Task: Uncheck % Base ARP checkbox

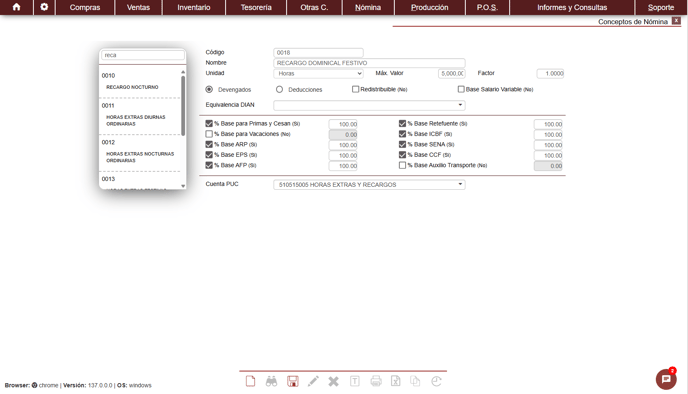Action: (209, 144)
